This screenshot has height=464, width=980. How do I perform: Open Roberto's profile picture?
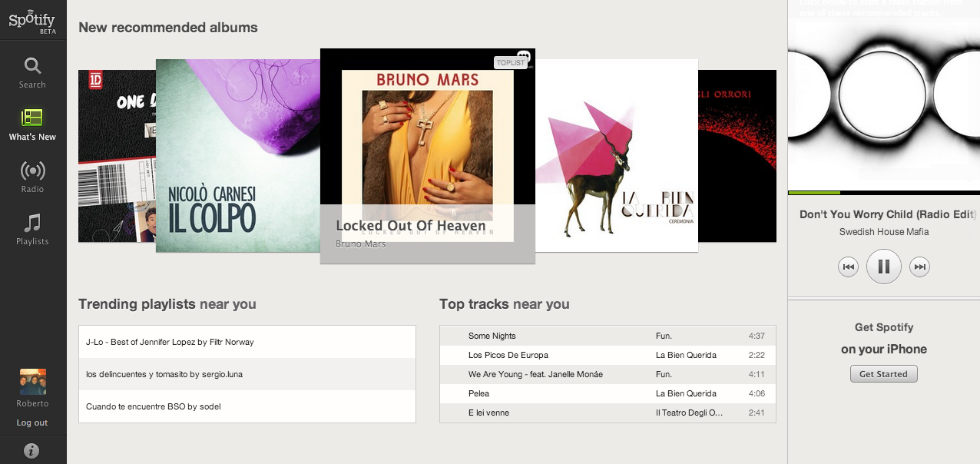point(32,382)
